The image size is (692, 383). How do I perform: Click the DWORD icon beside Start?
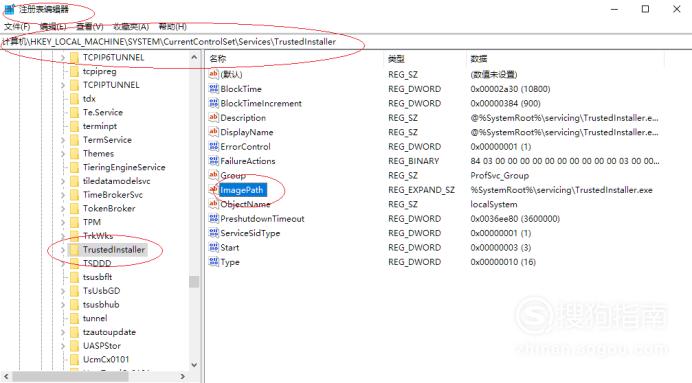click(x=214, y=247)
